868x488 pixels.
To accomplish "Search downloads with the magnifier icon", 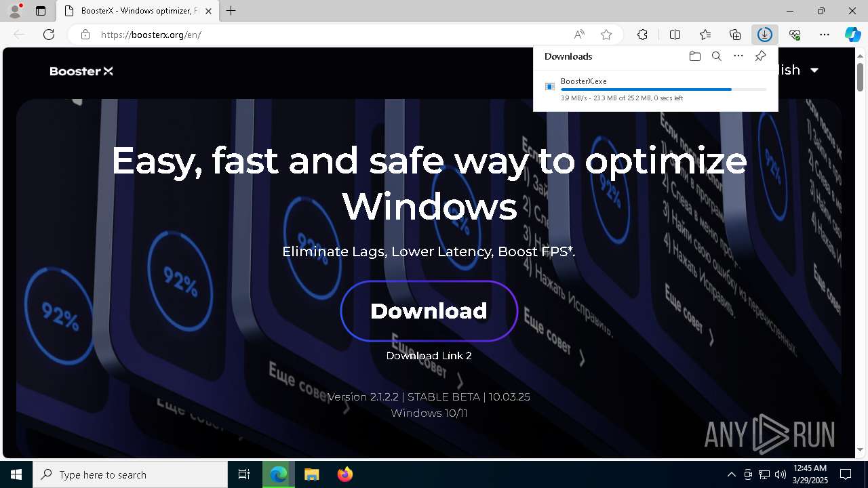I will (716, 56).
